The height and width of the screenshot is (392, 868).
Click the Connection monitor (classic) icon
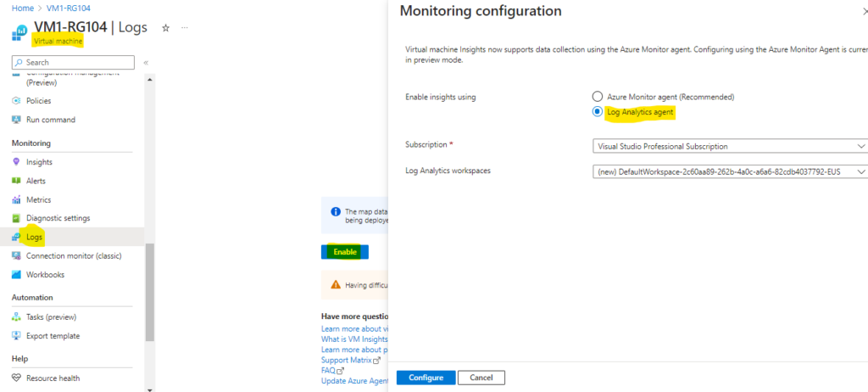(x=16, y=255)
